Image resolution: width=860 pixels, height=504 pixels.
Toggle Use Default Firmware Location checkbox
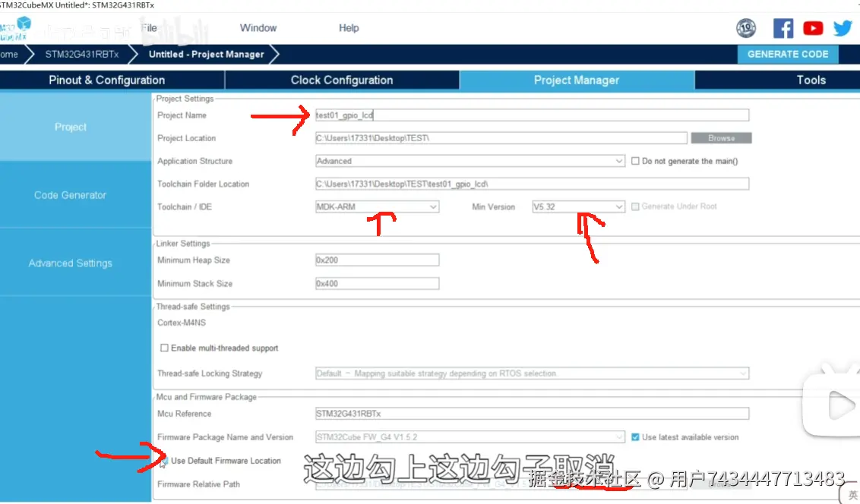pyautogui.click(x=164, y=461)
